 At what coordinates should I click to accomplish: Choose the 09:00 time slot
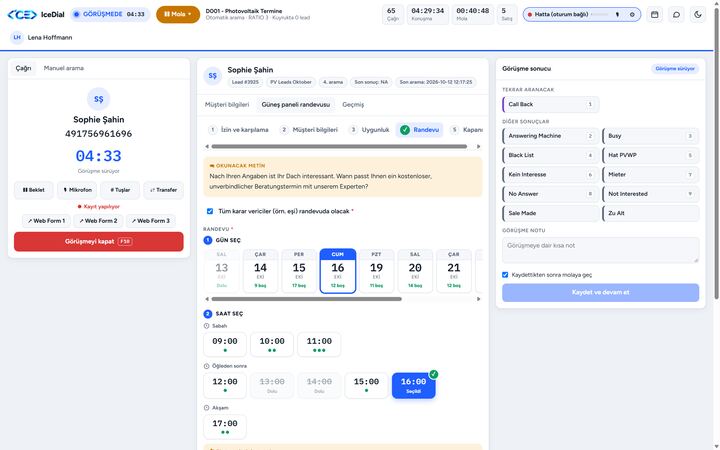(225, 344)
